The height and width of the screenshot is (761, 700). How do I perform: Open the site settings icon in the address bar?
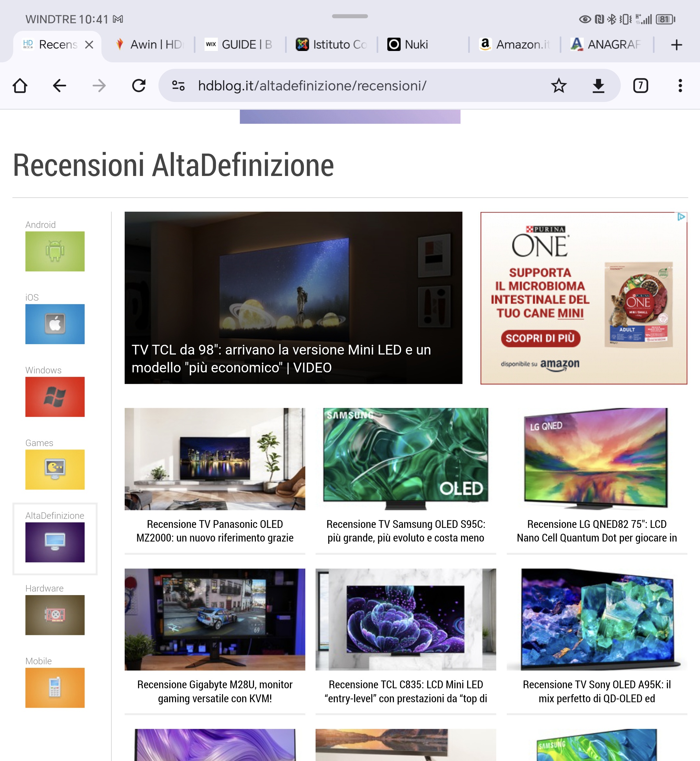click(x=179, y=86)
